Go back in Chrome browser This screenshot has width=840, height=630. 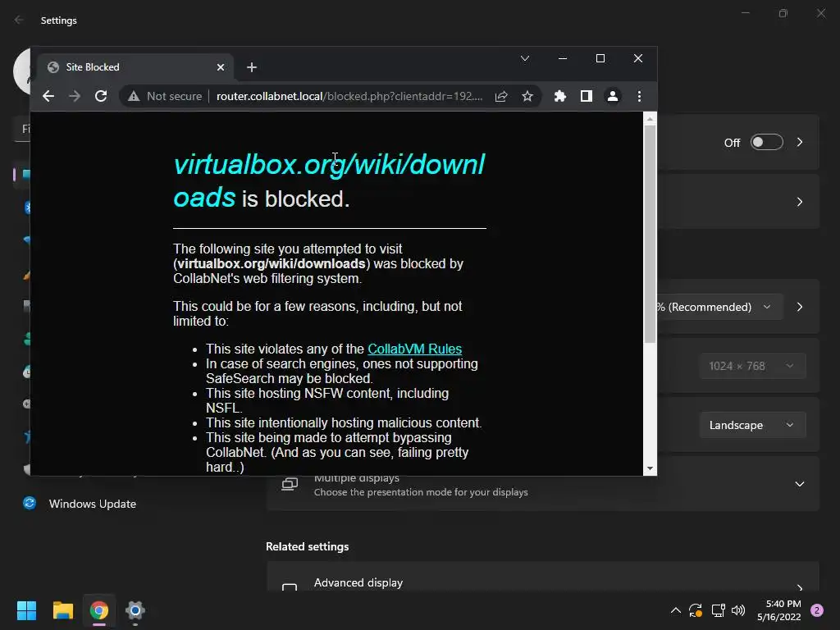48,97
